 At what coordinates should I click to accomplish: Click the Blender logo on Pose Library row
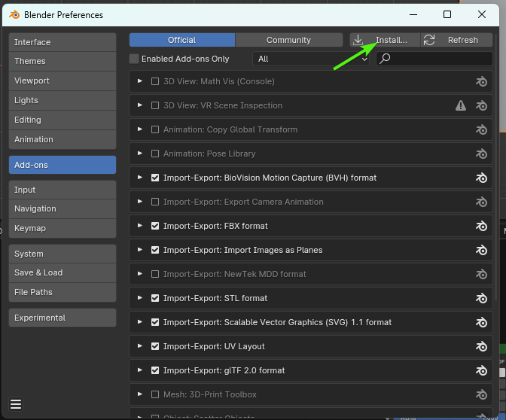(x=481, y=154)
